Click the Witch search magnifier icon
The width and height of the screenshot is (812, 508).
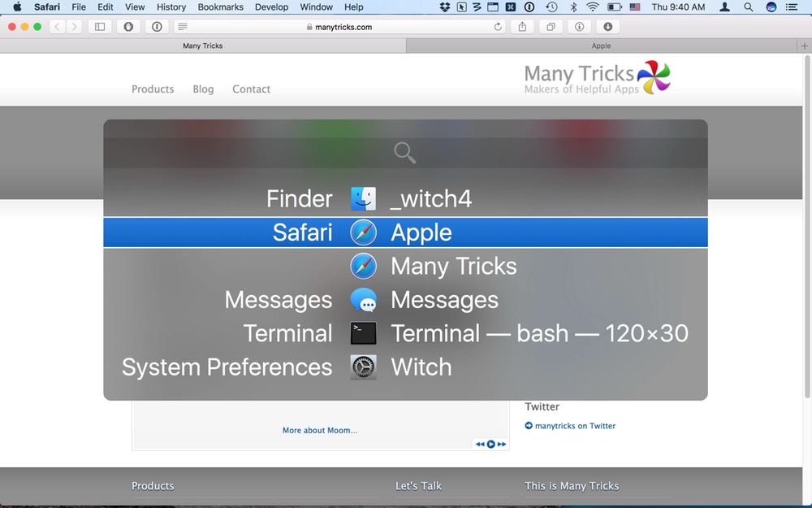(x=405, y=154)
